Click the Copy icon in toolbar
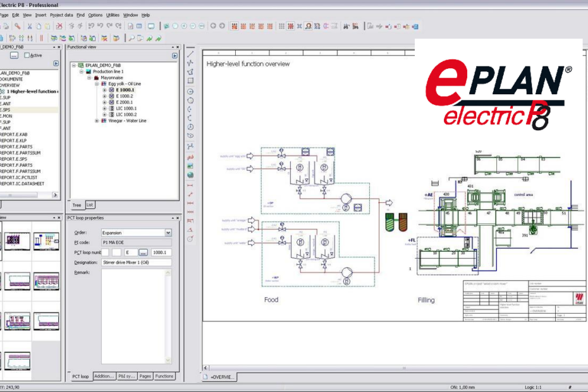 [39, 27]
